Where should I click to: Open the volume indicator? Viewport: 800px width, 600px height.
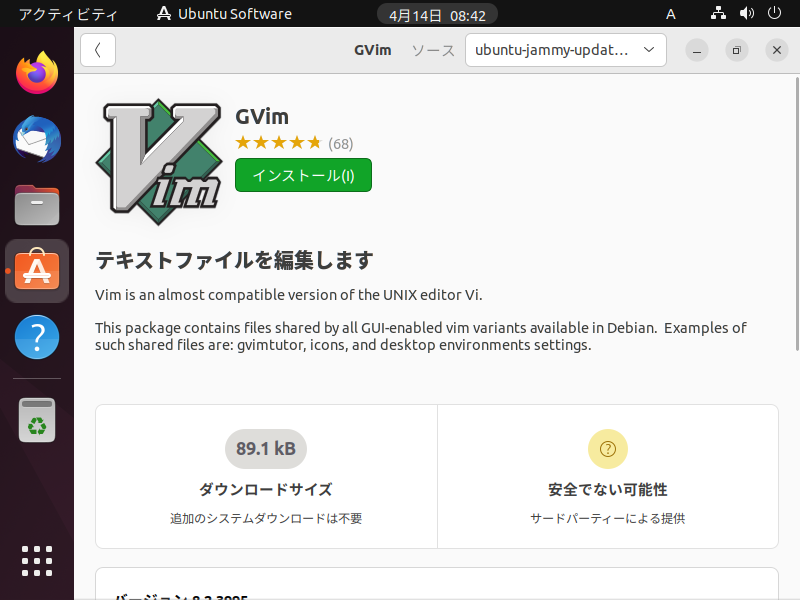[746, 13]
